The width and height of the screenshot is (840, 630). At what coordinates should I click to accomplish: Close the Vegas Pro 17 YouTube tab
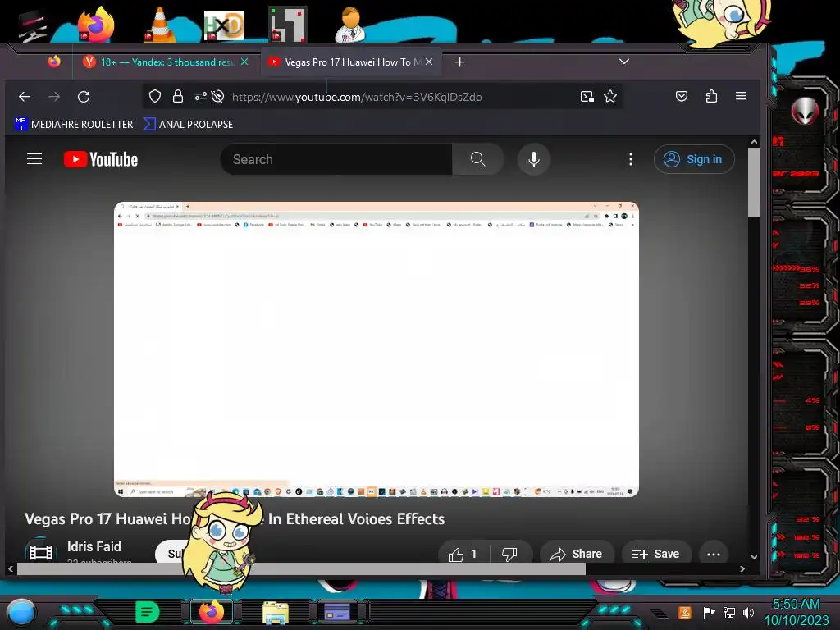429,62
